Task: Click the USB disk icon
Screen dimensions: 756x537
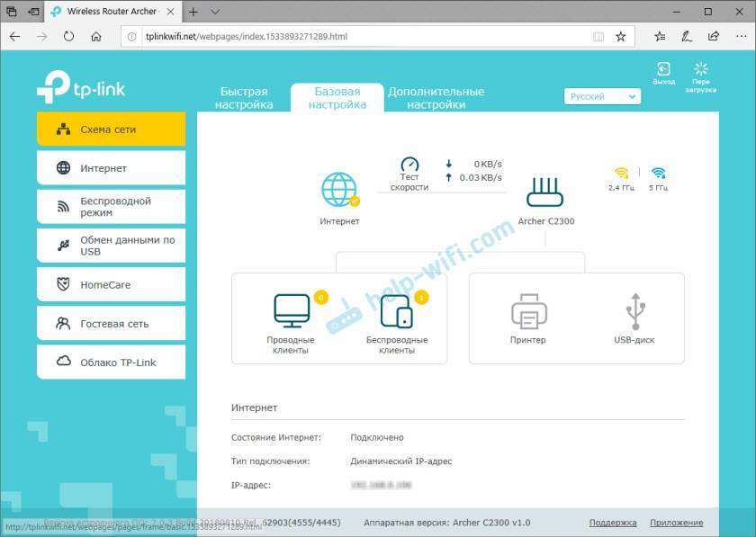Action: click(x=634, y=311)
